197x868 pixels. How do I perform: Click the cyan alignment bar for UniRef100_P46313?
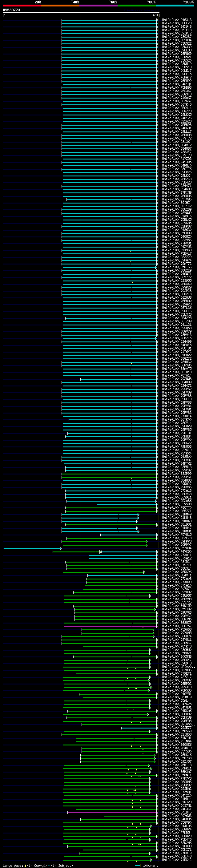pyautogui.click(x=110, y=20)
